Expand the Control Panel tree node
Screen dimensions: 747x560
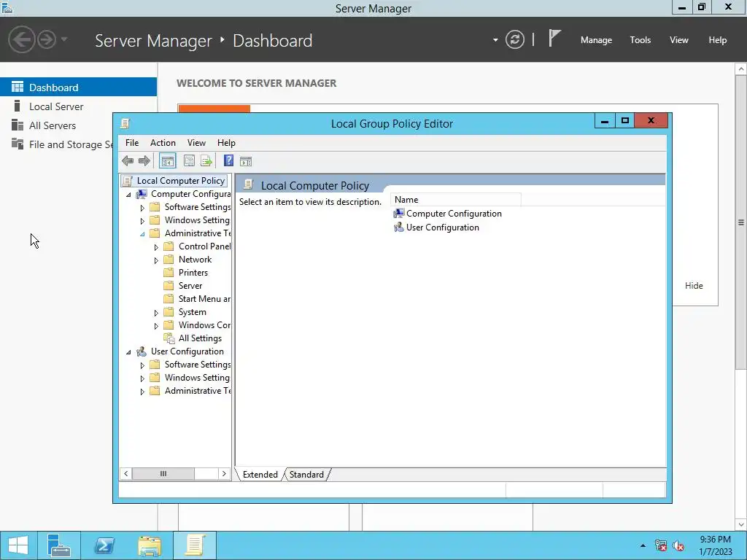click(x=156, y=247)
